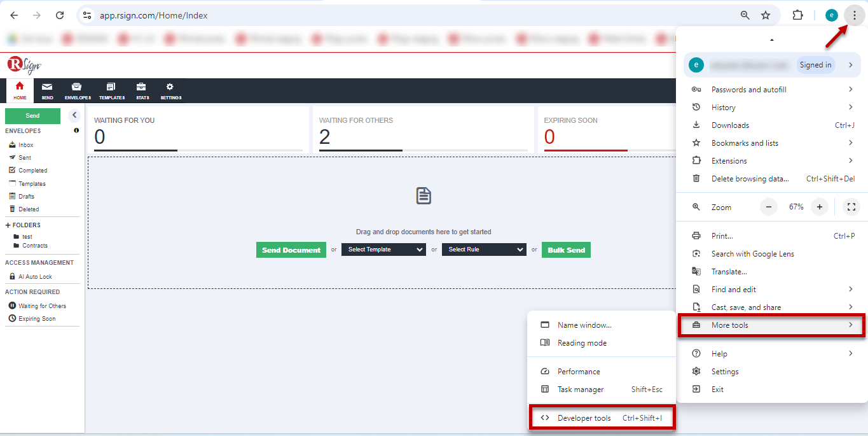Select Translate menu item

(772, 272)
